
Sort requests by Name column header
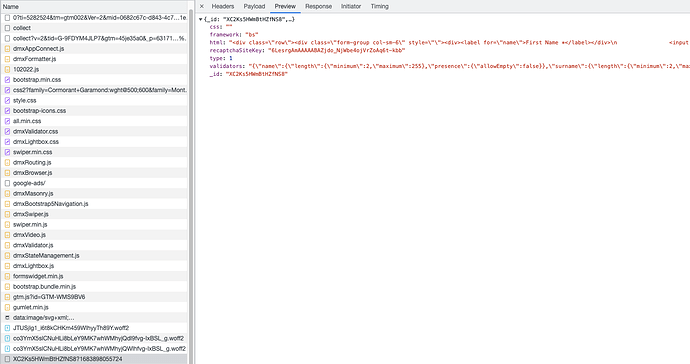(x=11, y=7)
